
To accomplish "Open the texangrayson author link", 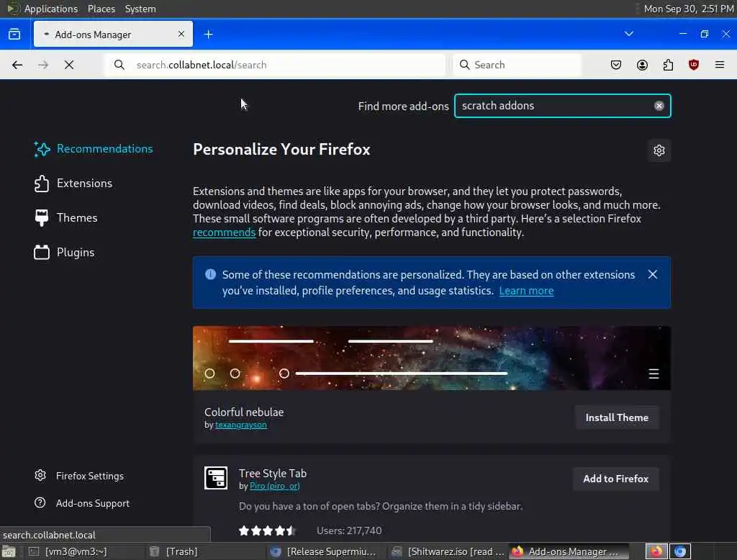I will point(240,425).
